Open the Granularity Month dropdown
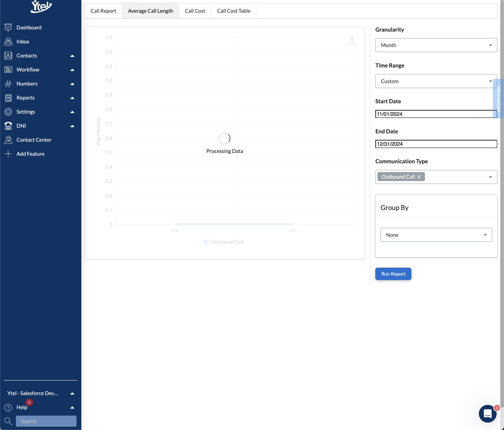The height and width of the screenshot is (430, 504). point(436,45)
